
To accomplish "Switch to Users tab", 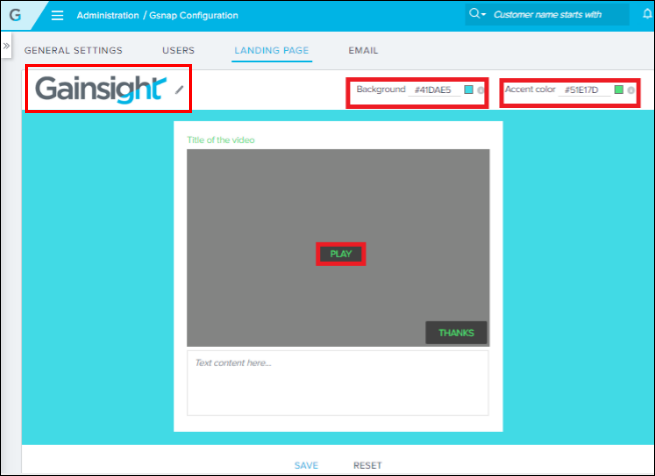I will click(178, 51).
